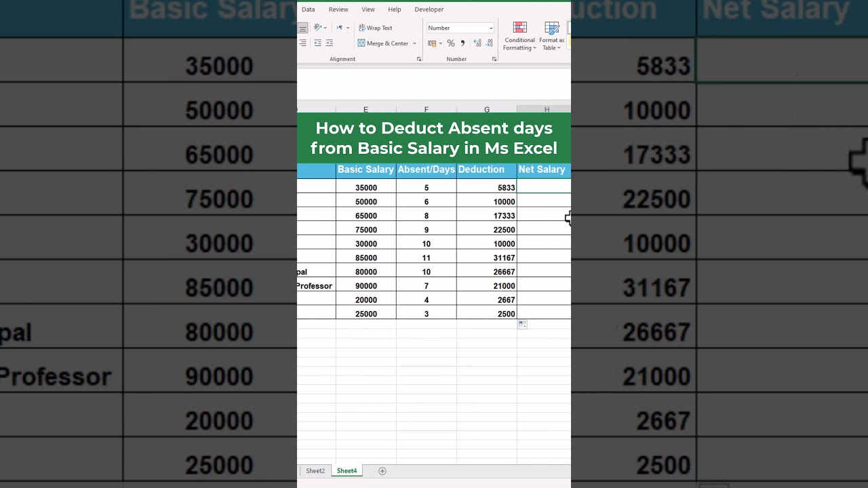Viewport: 868px width, 488px height.
Task: Open the Accounting Number Format dropdown arrow
Action: tap(440, 43)
